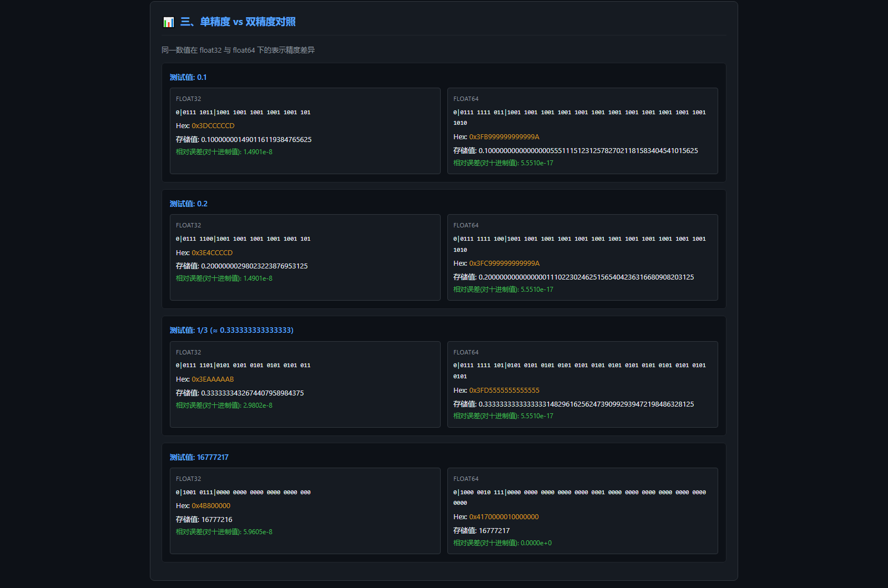Click relative error 5.5510e-17 under test value 0.2

point(537,290)
